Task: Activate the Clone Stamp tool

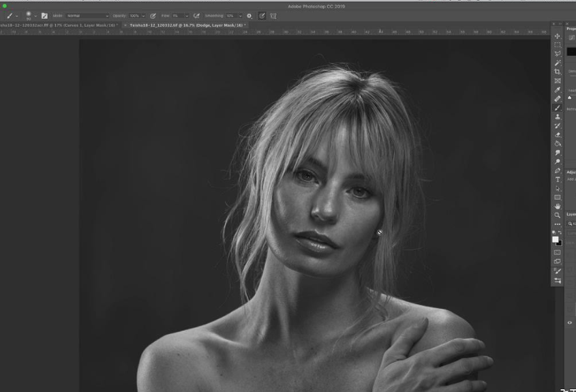Action: [x=558, y=117]
